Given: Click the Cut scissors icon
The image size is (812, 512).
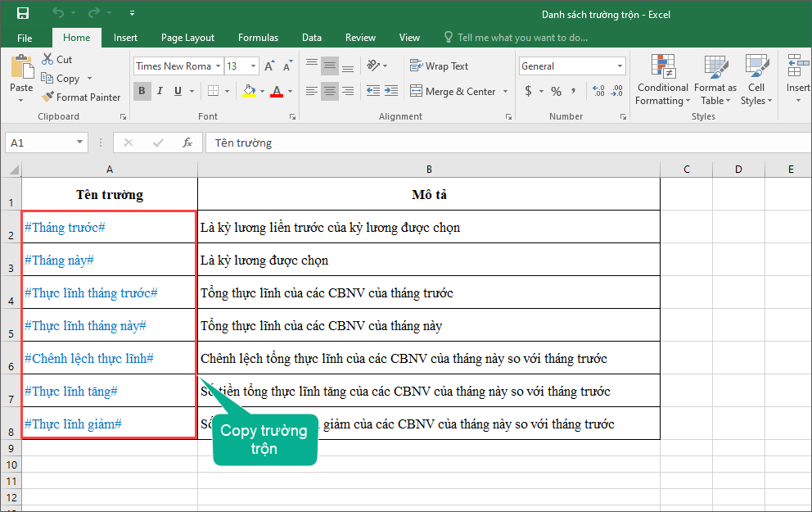Looking at the screenshot, I should pos(48,59).
